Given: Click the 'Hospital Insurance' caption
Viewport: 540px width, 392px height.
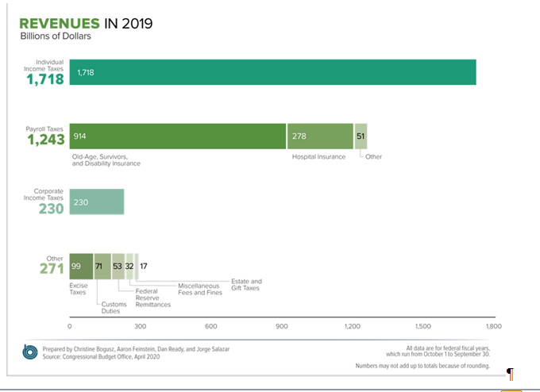Looking at the screenshot, I should [318, 156].
